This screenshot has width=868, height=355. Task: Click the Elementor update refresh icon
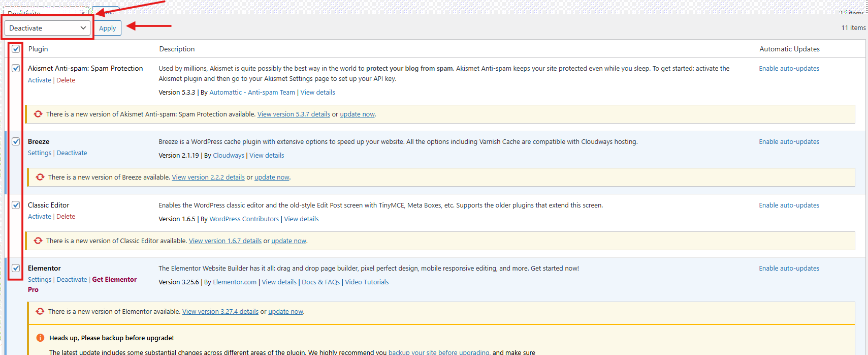click(x=40, y=311)
